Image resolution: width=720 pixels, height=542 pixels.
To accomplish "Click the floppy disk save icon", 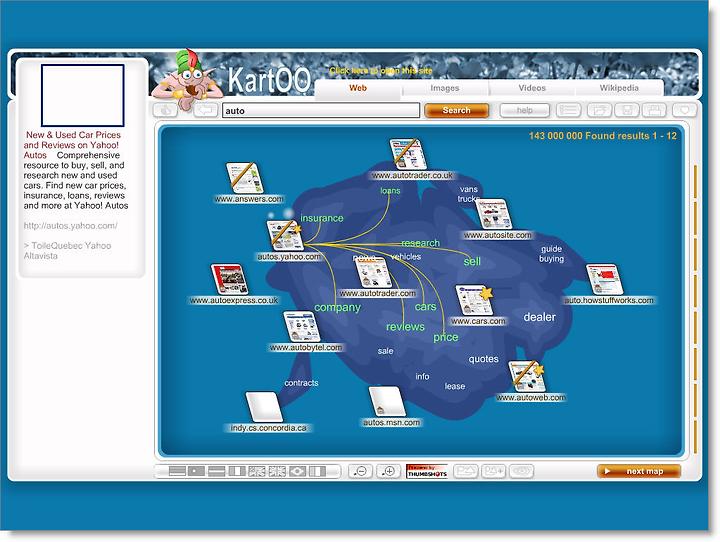I will [627, 110].
